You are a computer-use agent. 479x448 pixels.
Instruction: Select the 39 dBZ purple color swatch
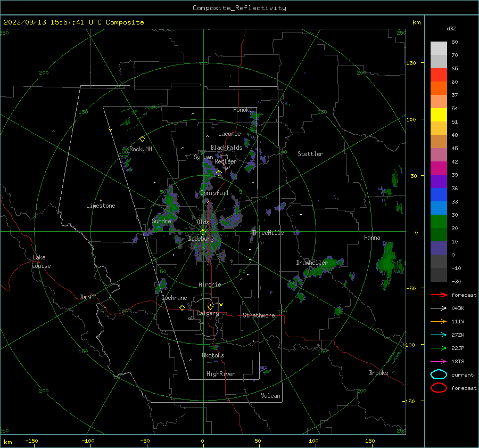(439, 181)
